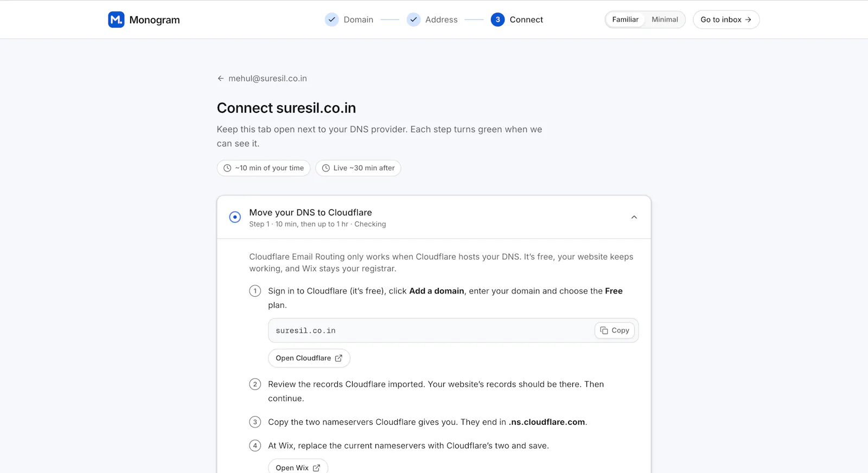
Task: Click the 'At Wix, replace the current nameservers' instruction
Action: point(409,445)
